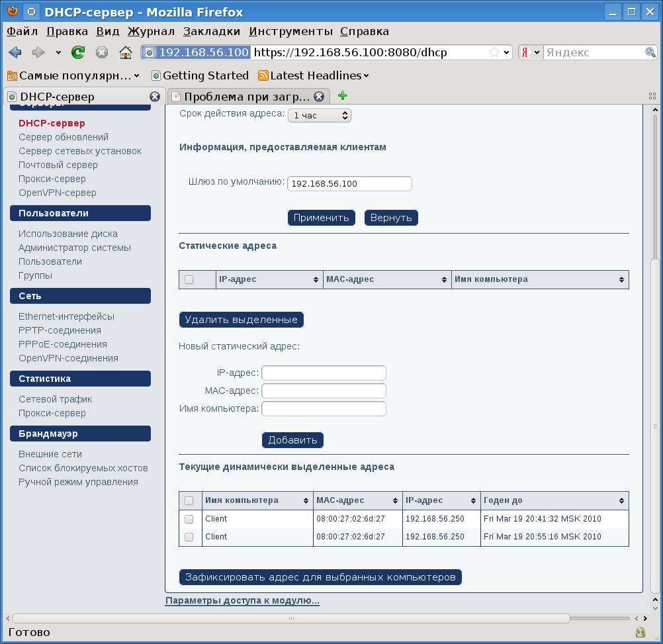Click the Back navigation arrow
This screenshot has height=644, width=663.
coord(15,52)
